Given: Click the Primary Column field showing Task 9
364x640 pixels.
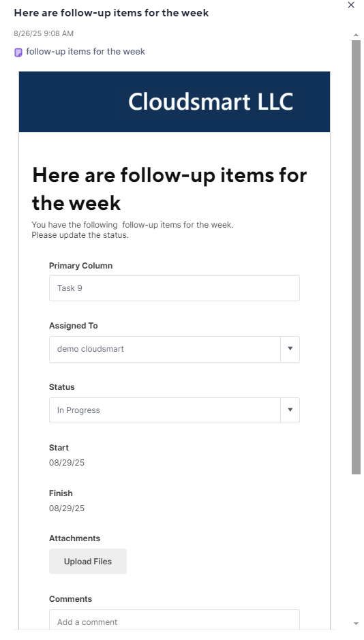Looking at the screenshot, I should 175,288.
